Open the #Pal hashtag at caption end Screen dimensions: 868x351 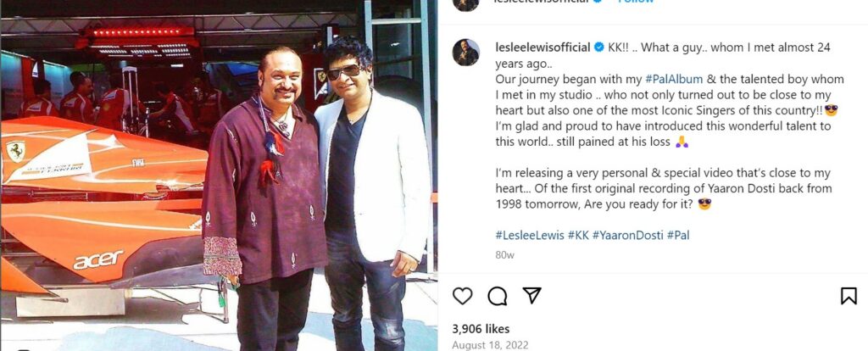pos(678,236)
